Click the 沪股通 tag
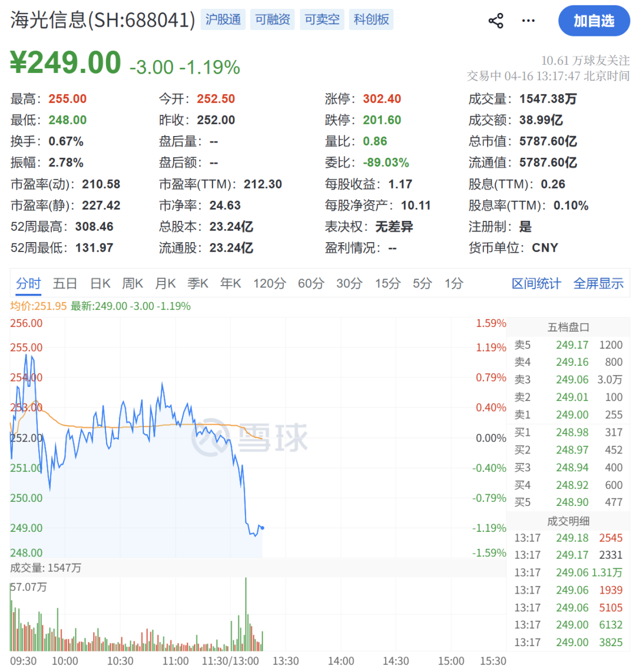This screenshot has height=672, width=636. (223, 19)
